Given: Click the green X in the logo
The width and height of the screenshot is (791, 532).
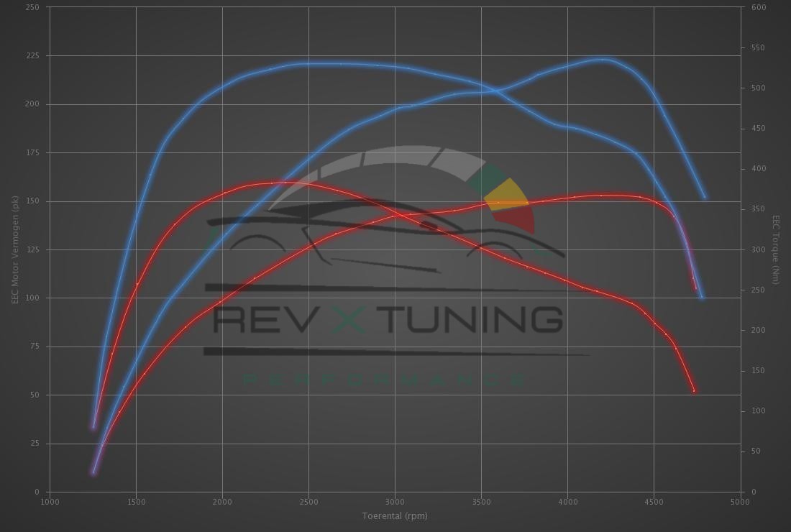Looking at the screenshot, I should [x=350, y=319].
